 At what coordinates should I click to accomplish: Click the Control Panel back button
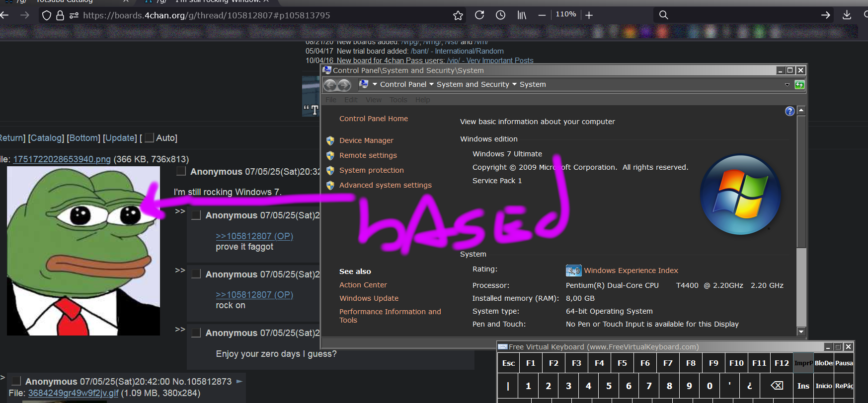pyautogui.click(x=330, y=85)
